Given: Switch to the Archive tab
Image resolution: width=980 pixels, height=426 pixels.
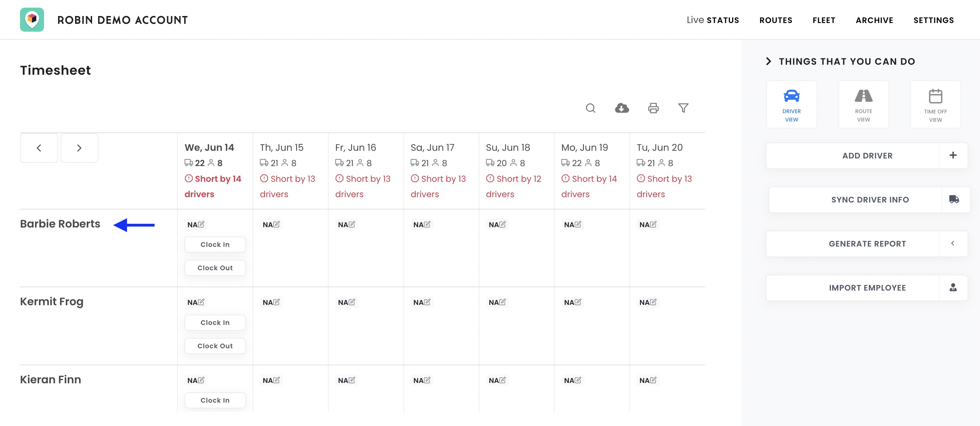Looking at the screenshot, I should 874,20.
